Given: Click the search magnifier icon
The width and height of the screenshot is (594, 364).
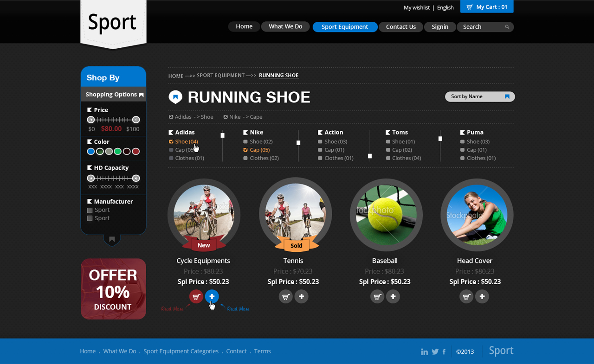Looking at the screenshot, I should click(x=507, y=26).
